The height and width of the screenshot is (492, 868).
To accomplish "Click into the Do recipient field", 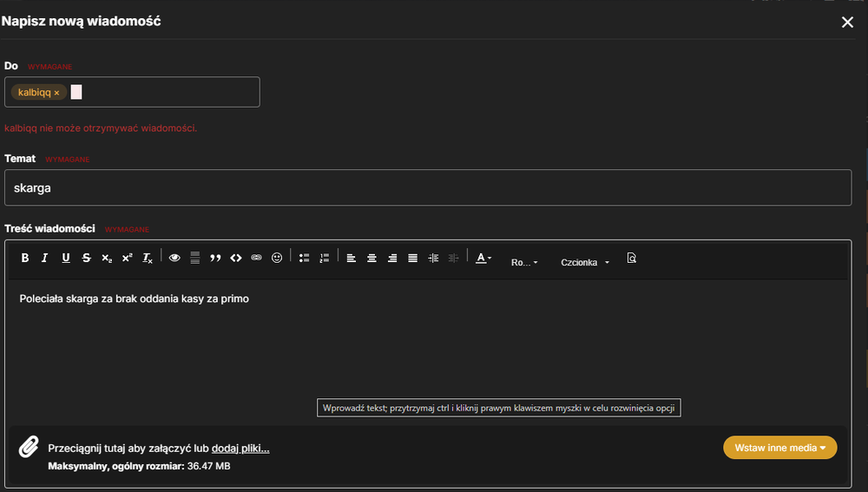I will click(x=132, y=92).
